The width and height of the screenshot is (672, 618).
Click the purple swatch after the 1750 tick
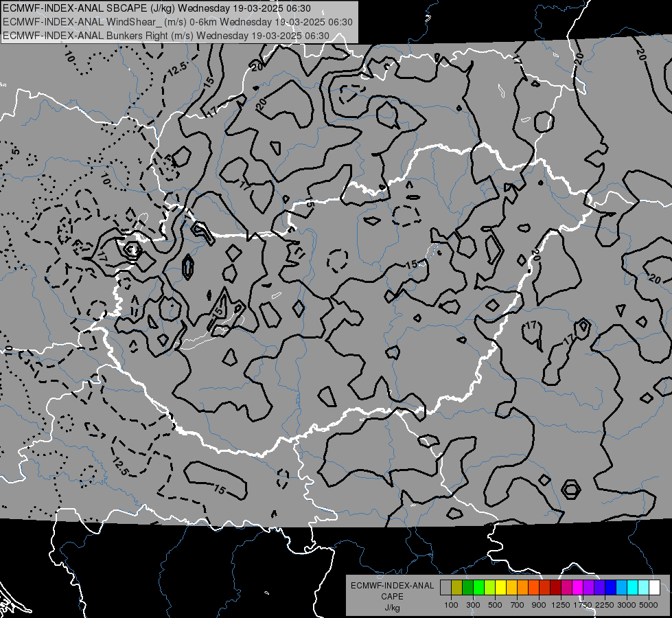pos(589,587)
